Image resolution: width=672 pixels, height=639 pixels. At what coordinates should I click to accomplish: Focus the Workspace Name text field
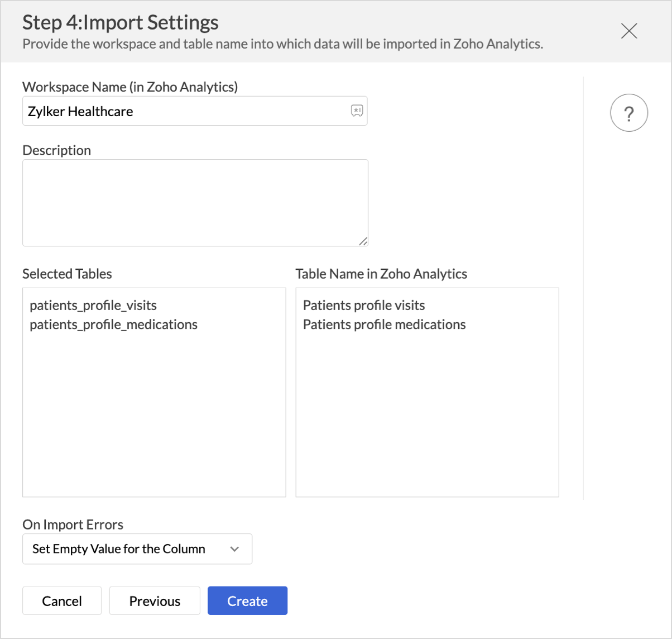click(184, 111)
